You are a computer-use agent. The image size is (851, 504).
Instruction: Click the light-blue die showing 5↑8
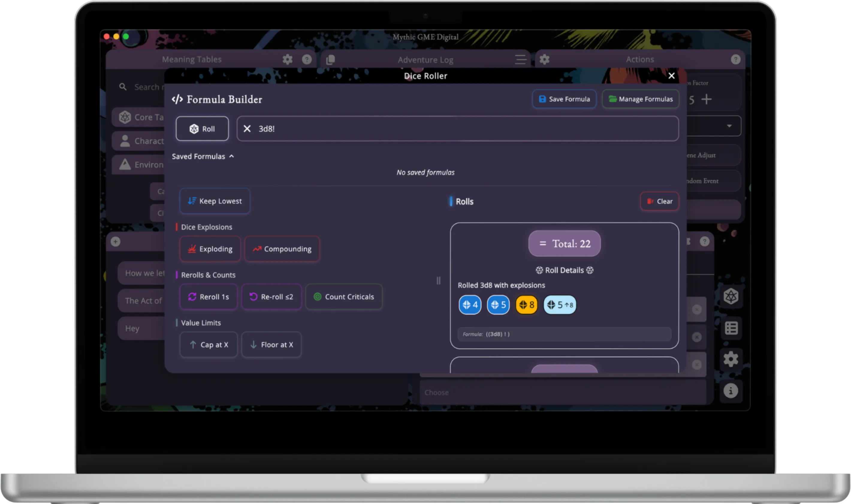[x=560, y=305]
